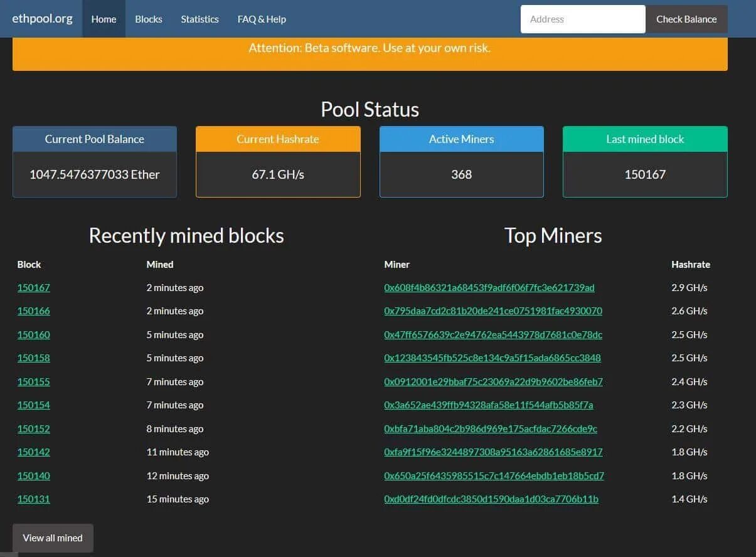The height and width of the screenshot is (557, 756).
Task: Open block 150154 link
Action: pos(34,405)
